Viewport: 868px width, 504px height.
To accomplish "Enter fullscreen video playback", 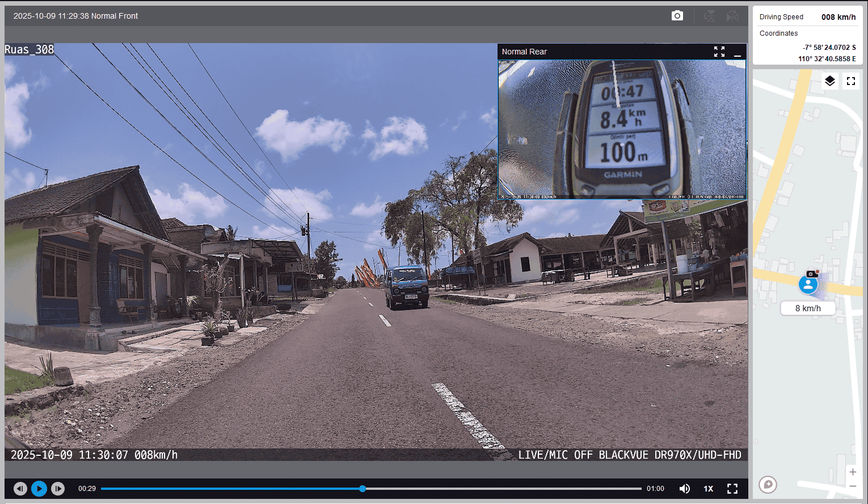I will pyautogui.click(x=732, y=489).
